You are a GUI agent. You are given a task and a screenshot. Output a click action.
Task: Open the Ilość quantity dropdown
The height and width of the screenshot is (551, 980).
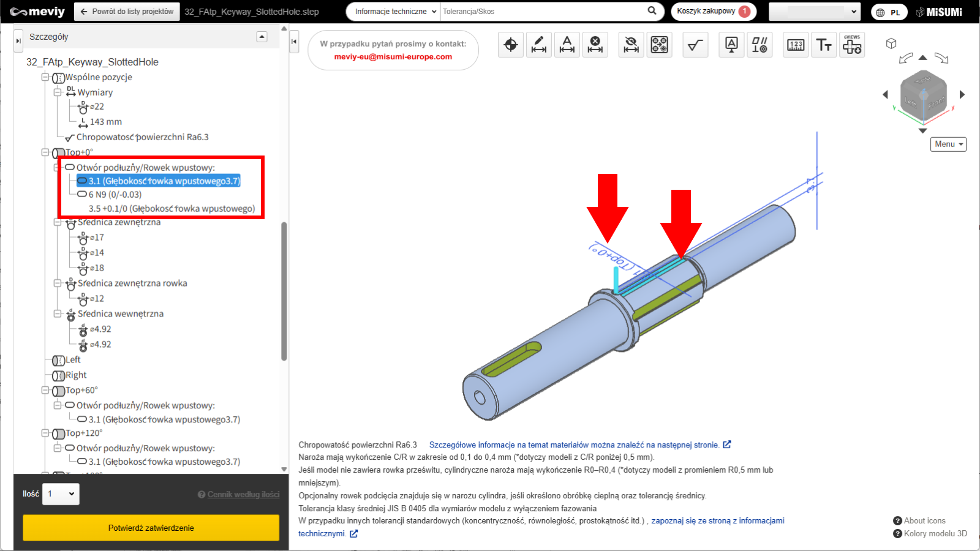[61, 494]
